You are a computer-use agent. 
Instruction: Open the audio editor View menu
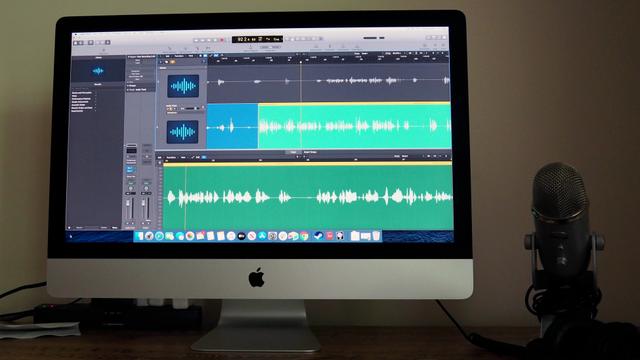[x=182, y=158]
